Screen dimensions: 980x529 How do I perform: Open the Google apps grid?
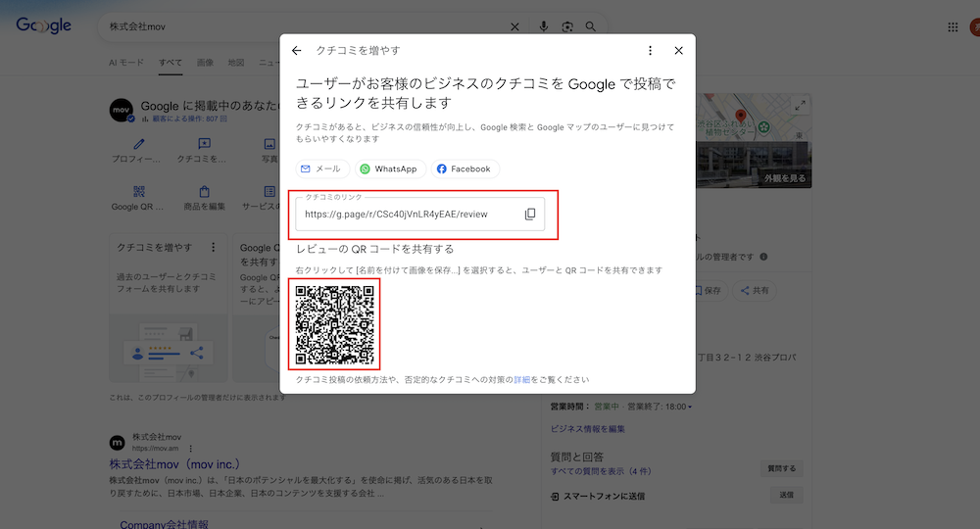point(953,26)
